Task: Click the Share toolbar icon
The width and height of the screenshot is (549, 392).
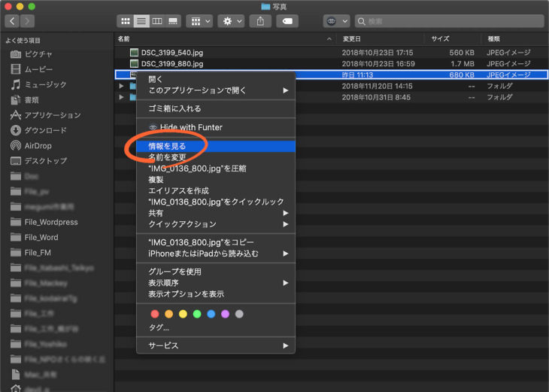Action: (260, 21)
